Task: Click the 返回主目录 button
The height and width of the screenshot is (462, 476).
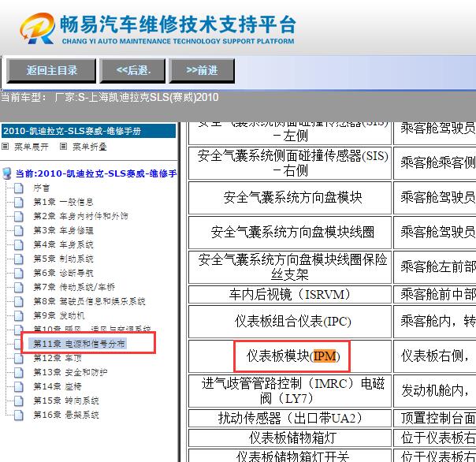Action: click(x=51, y=70)
